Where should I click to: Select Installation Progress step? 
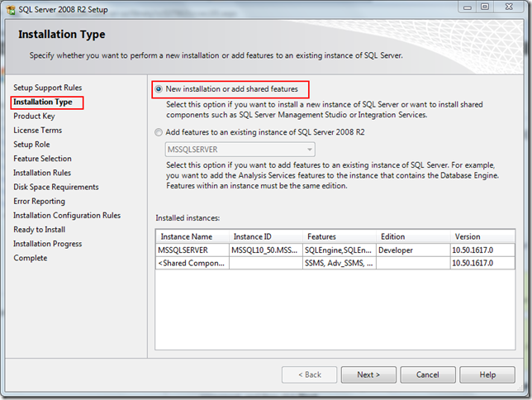coord(48,244)
